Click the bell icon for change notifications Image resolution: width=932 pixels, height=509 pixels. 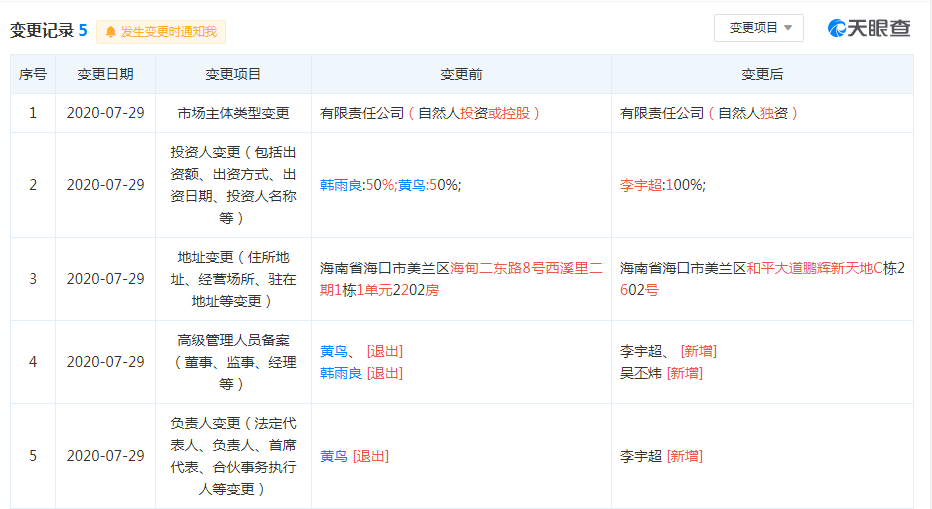click(110, 32)
